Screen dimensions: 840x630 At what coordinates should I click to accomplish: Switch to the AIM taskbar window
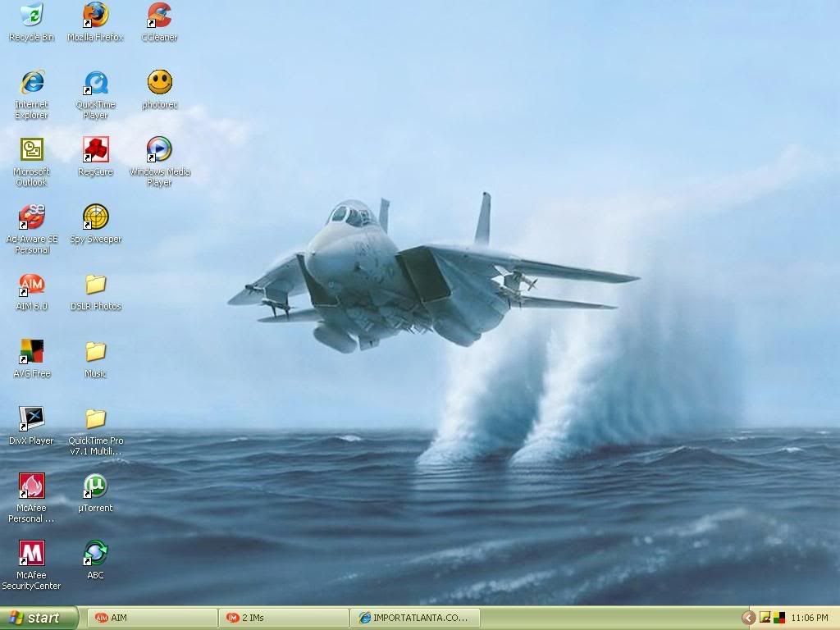coord(152,618)
